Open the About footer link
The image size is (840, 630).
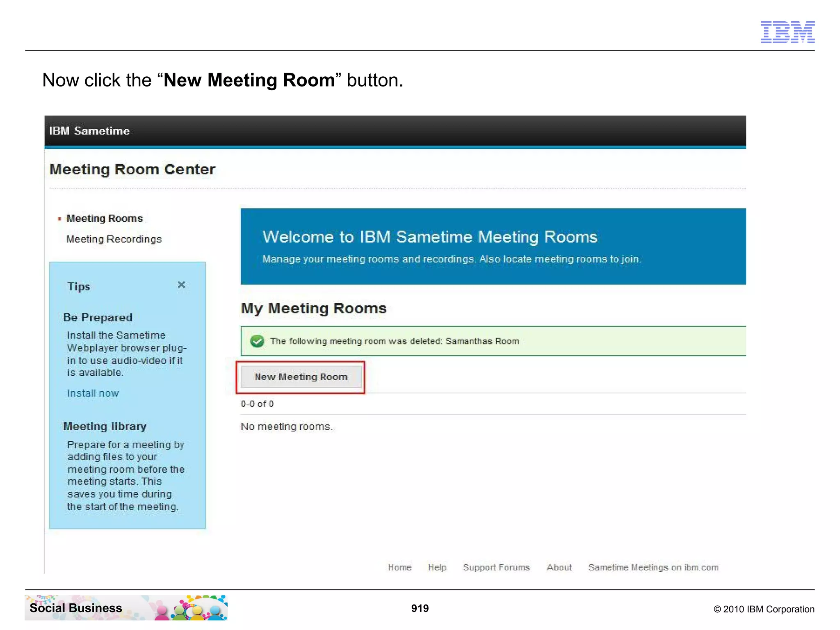[x=559, y=567]
